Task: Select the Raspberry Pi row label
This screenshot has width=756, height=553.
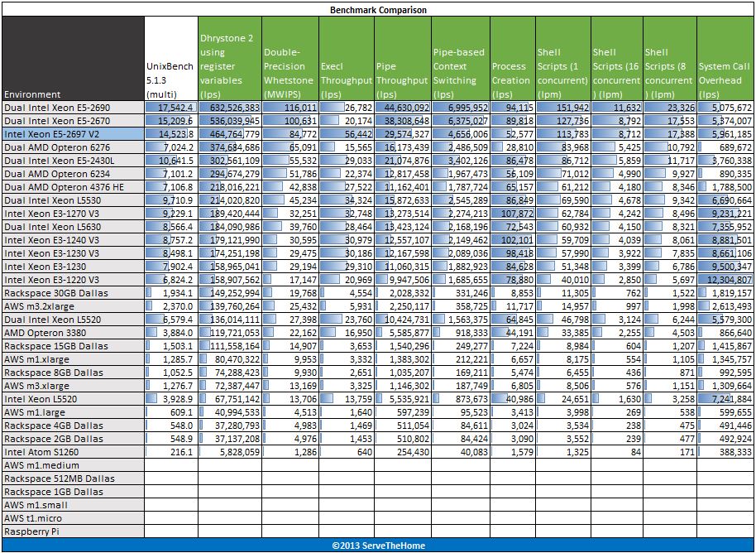Action: point(74,531)
